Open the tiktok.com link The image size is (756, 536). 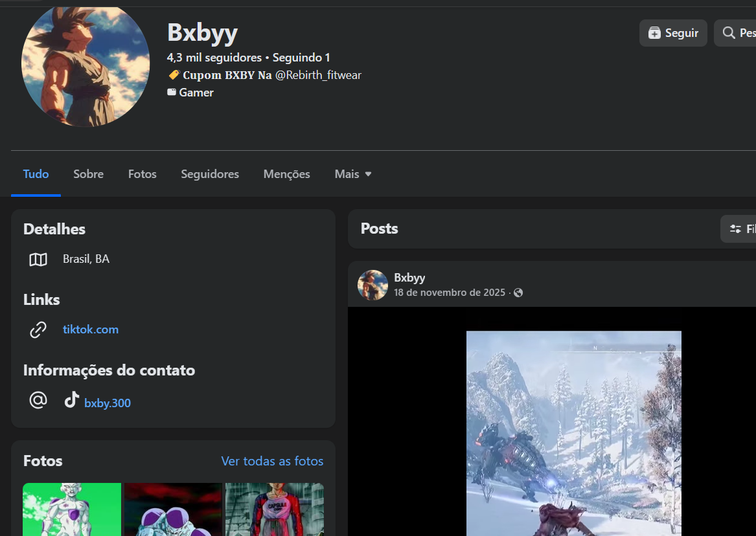tap(91, 329)
